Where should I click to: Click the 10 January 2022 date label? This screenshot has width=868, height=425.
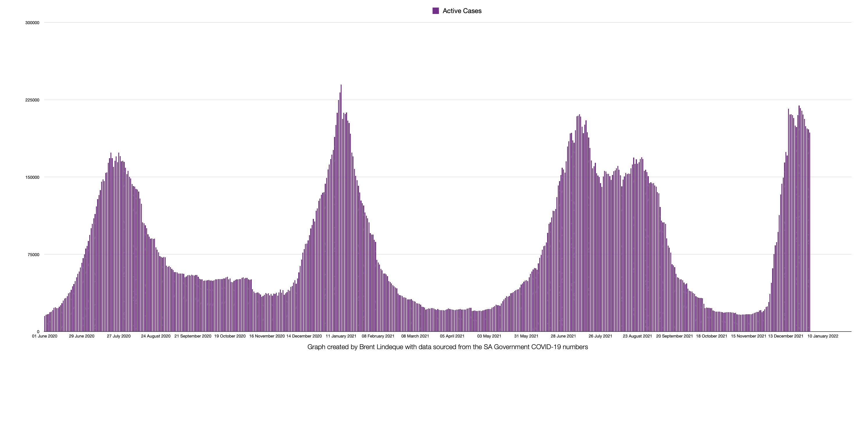pos(823,336)
